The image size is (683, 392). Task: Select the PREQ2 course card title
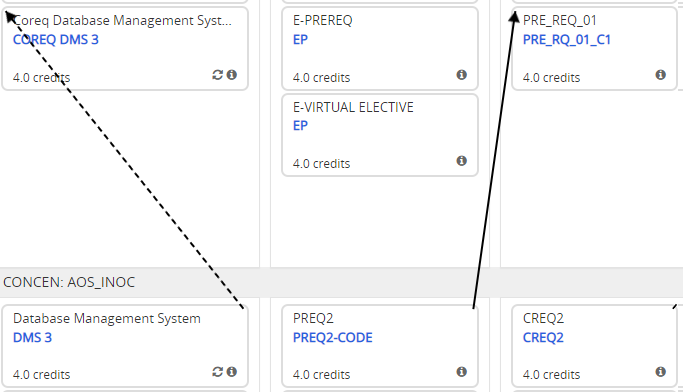click(x=313, y=318)
